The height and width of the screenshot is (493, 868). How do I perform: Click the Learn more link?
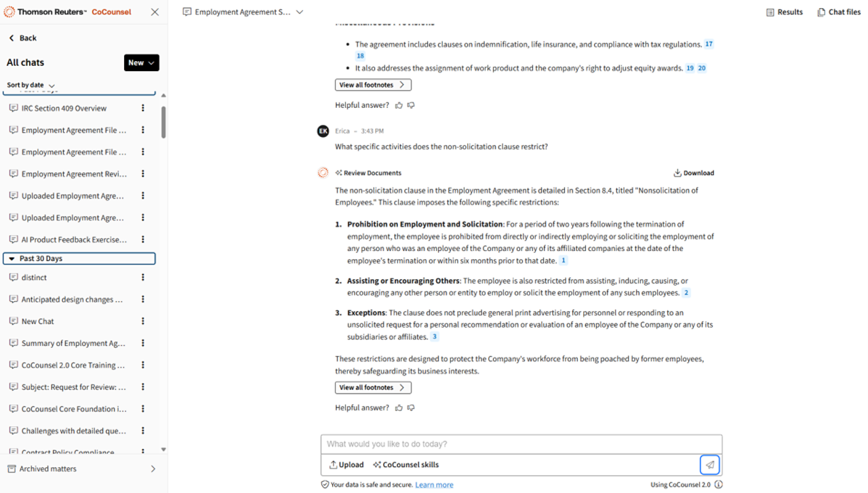click(434, 485)
